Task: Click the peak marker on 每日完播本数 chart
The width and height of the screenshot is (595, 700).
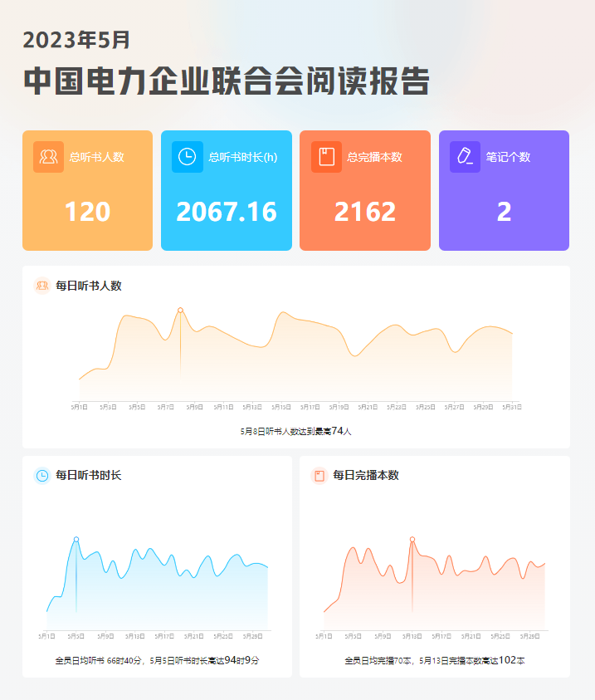Action: point(412,539)
